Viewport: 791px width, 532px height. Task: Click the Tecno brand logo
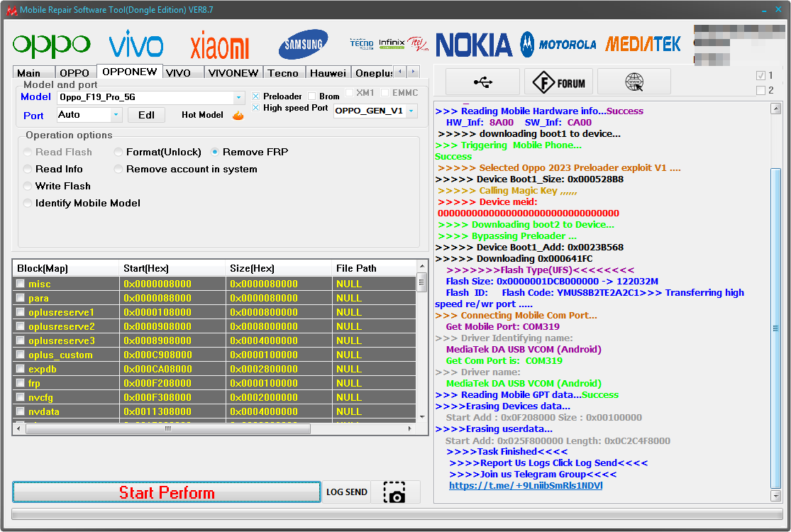tap(362, 44)
